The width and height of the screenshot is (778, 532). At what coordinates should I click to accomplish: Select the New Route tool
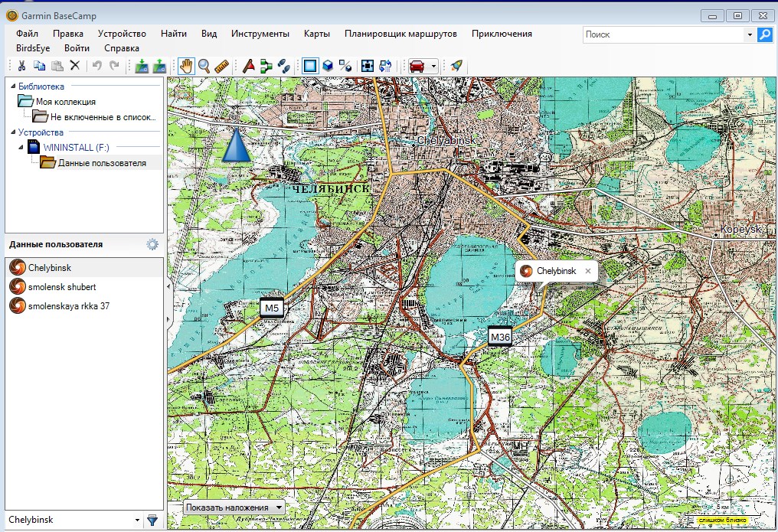(266, 66)
